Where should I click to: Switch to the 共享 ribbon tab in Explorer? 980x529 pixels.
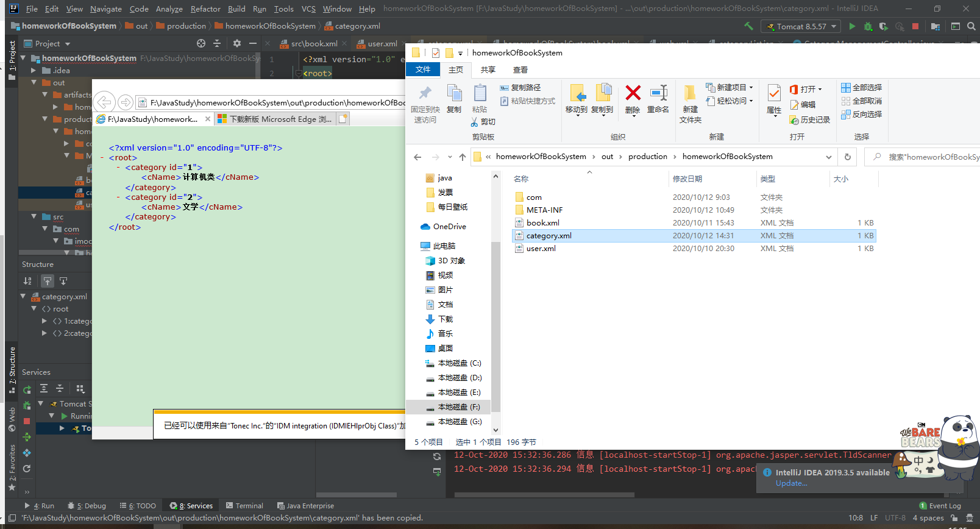pos(488,69)
